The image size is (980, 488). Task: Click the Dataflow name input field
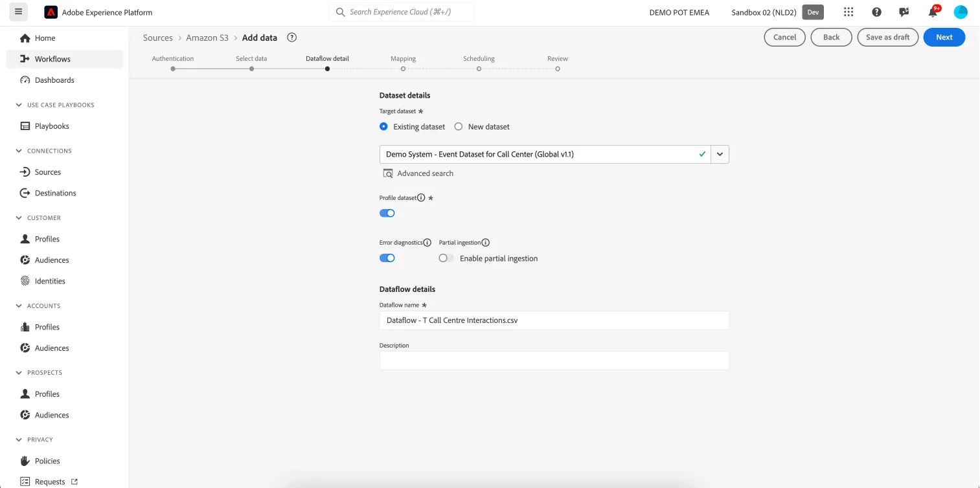tap(554, 320)
